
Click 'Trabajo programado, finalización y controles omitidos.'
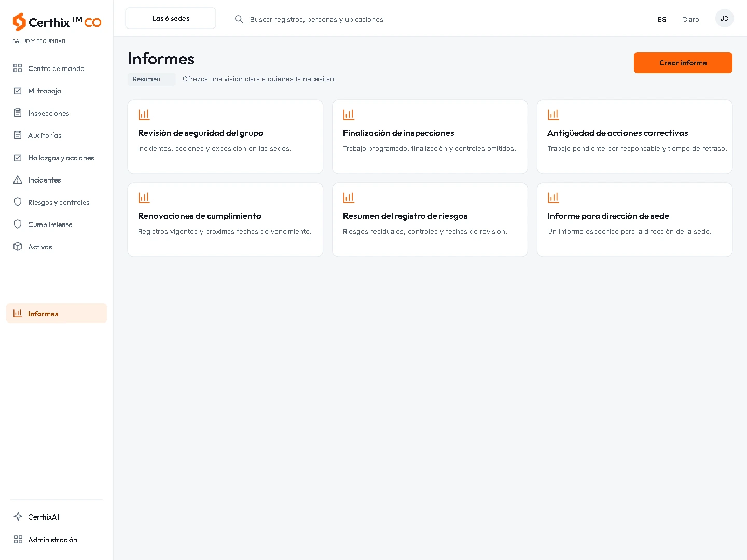[430, 149]
